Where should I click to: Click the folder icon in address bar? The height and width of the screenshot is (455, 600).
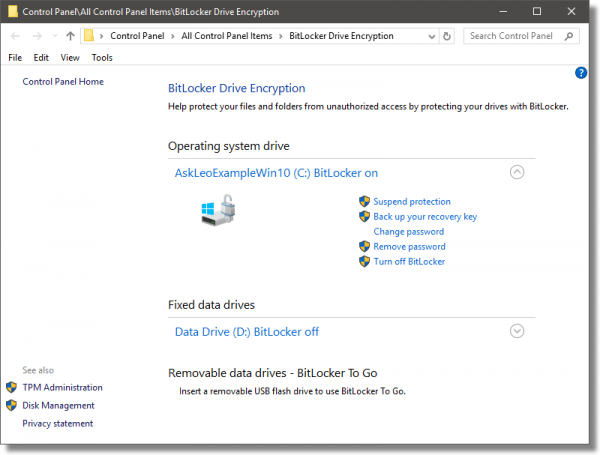(x=89, y=36)
